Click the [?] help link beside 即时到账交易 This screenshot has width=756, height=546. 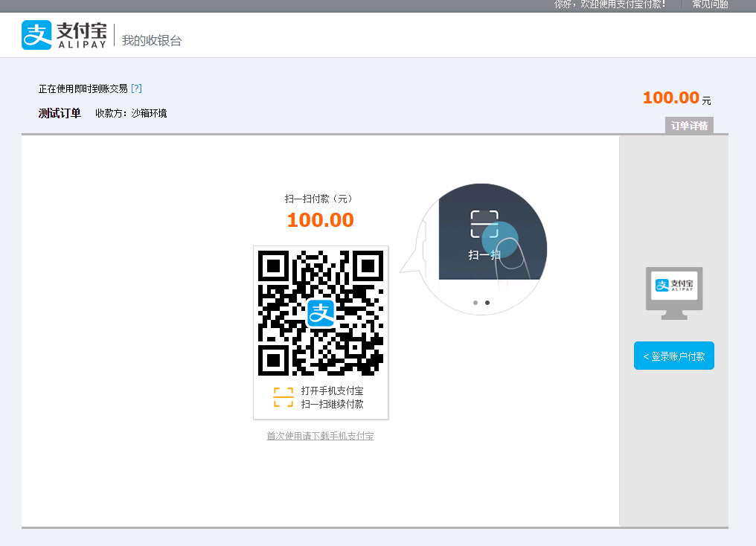click(x=136, y=89)
